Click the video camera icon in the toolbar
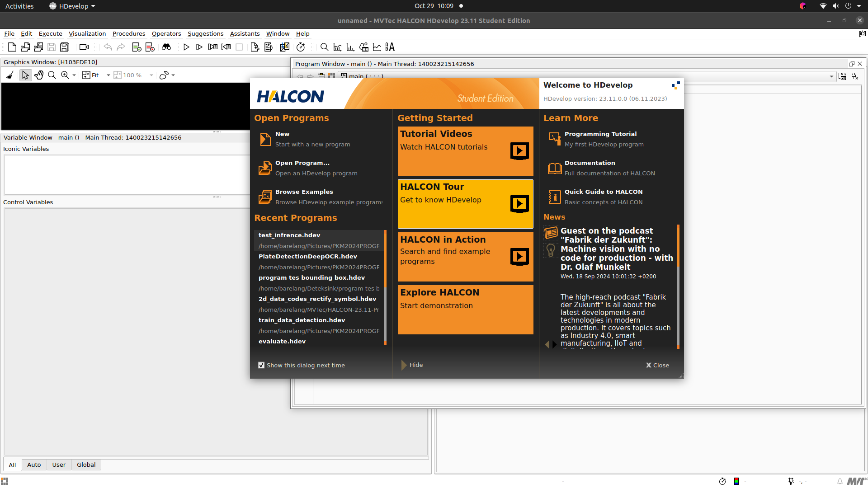The width and height of the screenshot is (868, 488). click(x=84, y=47)
